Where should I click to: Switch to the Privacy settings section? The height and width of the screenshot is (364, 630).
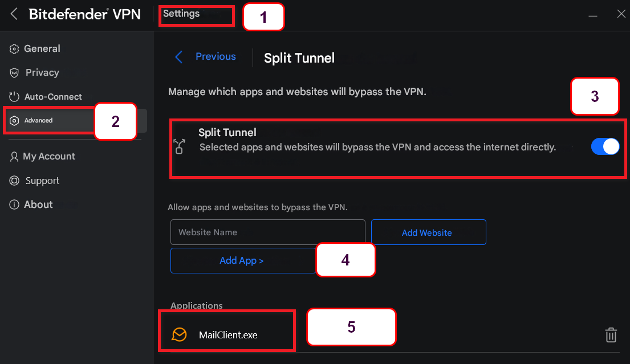pos(42,73)
